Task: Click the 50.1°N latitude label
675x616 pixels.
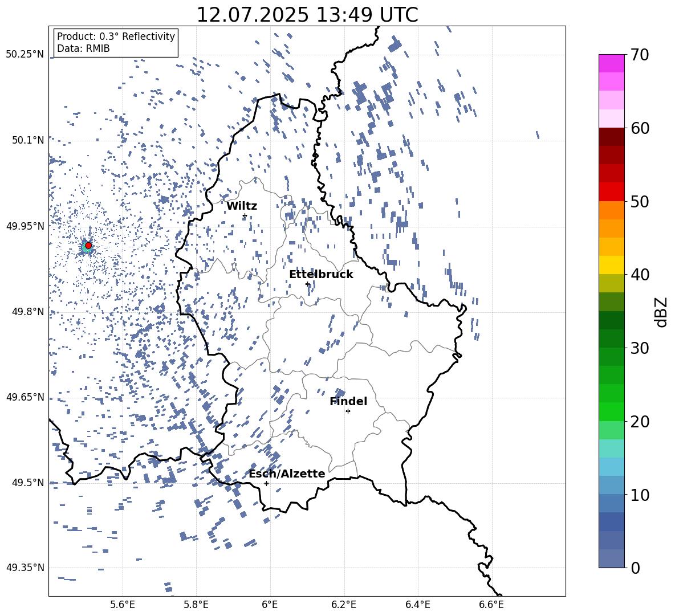Action: click(28, 140)
